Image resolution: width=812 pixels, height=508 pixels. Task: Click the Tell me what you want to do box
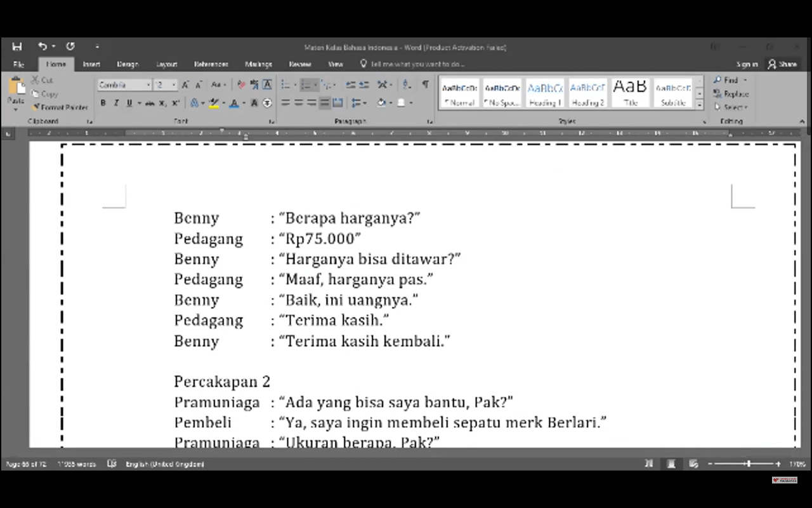[412, 64]
